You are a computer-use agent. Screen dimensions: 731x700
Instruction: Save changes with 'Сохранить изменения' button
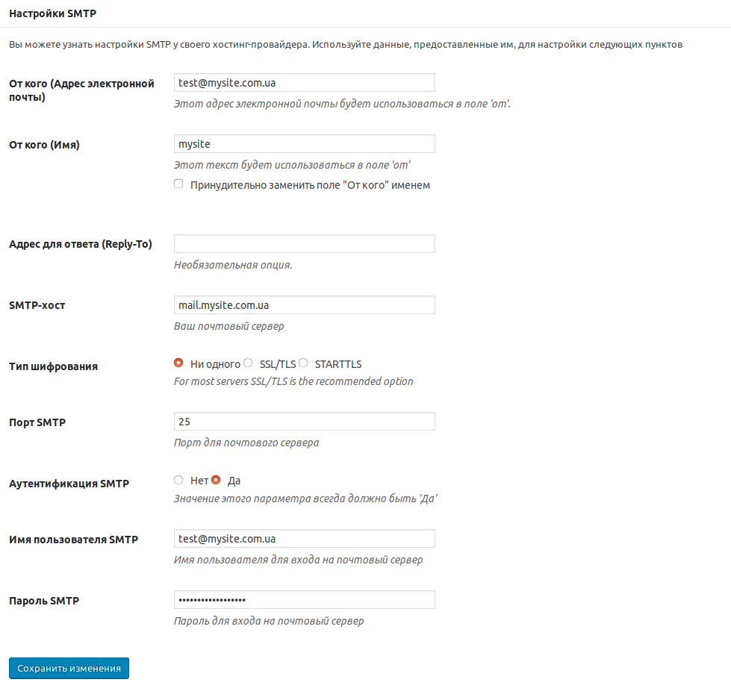coord(69,669)
